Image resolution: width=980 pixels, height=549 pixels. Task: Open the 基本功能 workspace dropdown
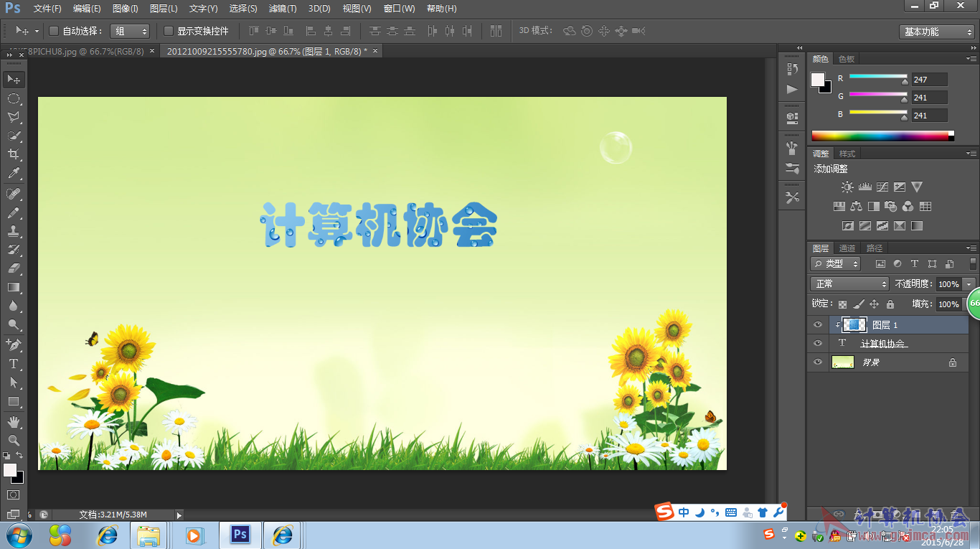click(x=937, y=32)
